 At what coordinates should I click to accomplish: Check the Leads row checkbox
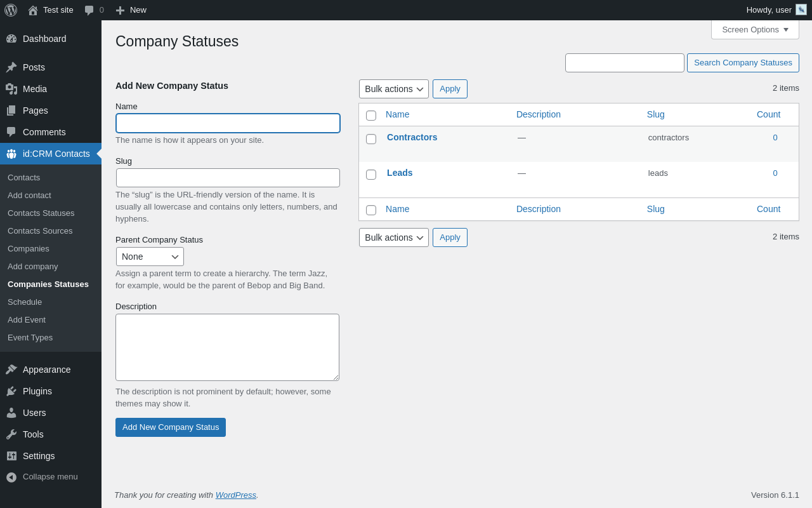371,175
